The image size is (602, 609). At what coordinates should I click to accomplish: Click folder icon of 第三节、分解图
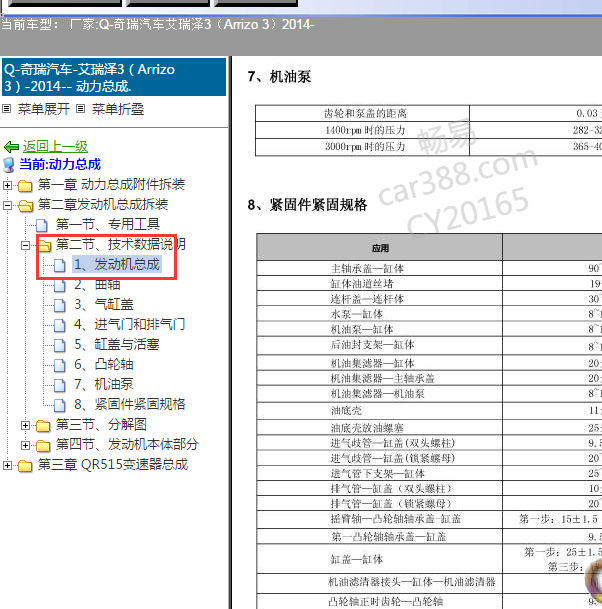[x=43, y=426]
